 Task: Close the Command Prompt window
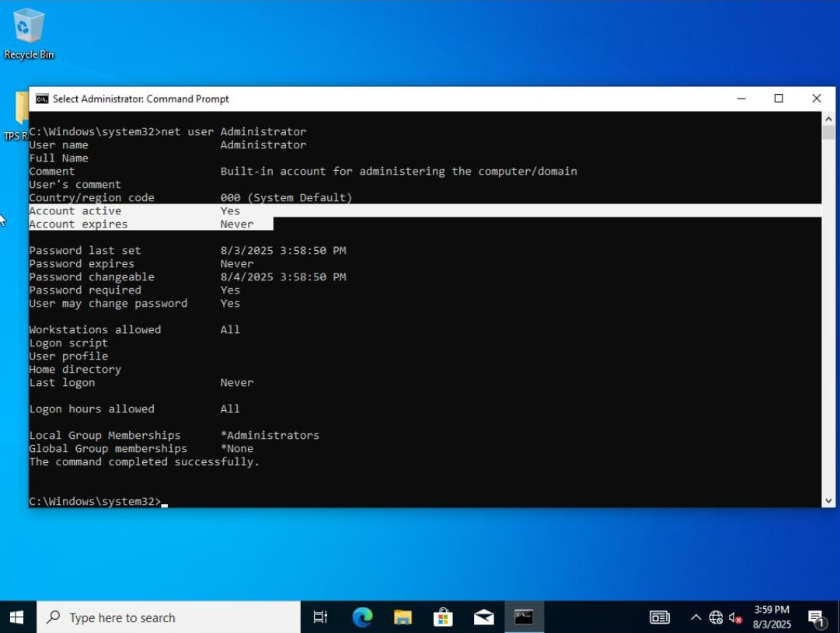[817, 99]
